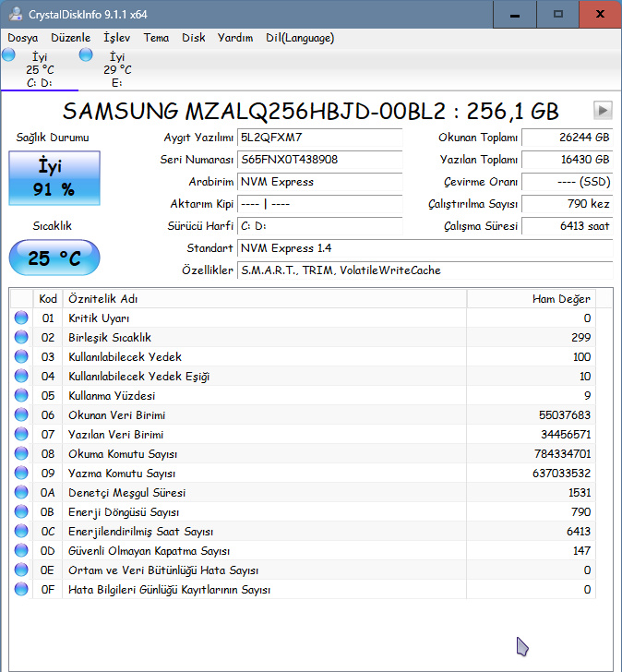
Task: Select the E: disk tab at 29 °C
Action: click(117, 69)
